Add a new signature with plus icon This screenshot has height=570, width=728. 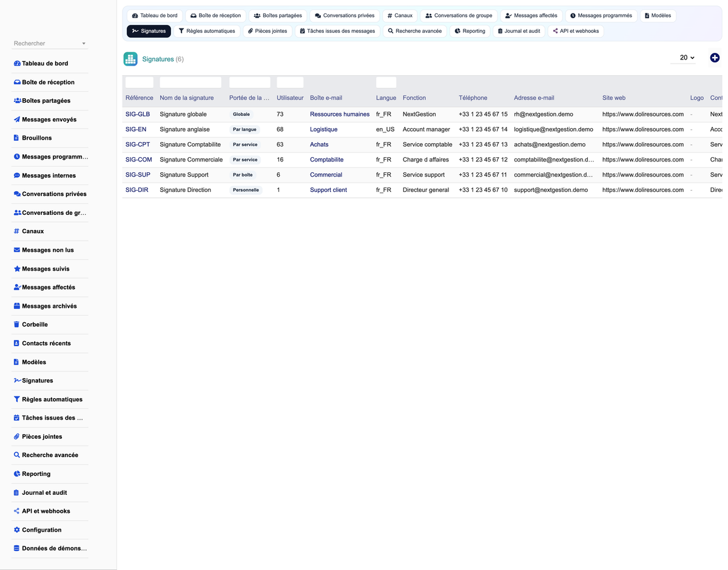[x=715, y=58]
